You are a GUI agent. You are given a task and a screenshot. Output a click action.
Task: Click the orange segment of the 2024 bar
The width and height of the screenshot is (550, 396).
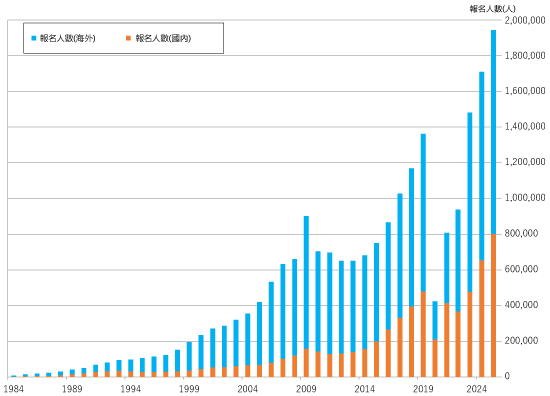(x=482, y=318)
